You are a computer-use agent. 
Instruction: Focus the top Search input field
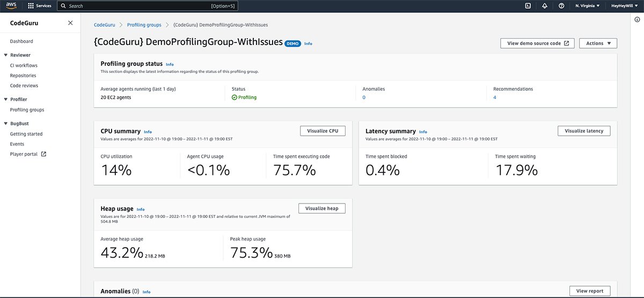[x=140, y=6]
